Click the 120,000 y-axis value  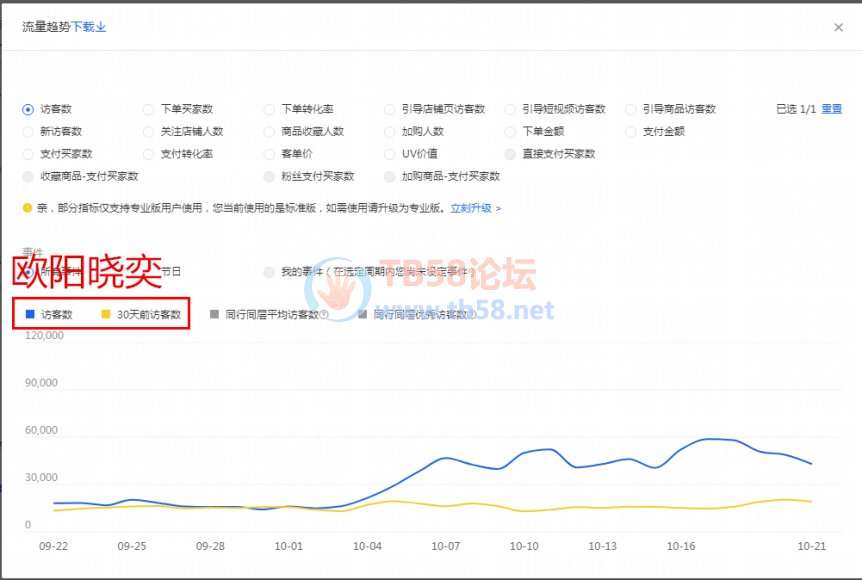(44, 335)
